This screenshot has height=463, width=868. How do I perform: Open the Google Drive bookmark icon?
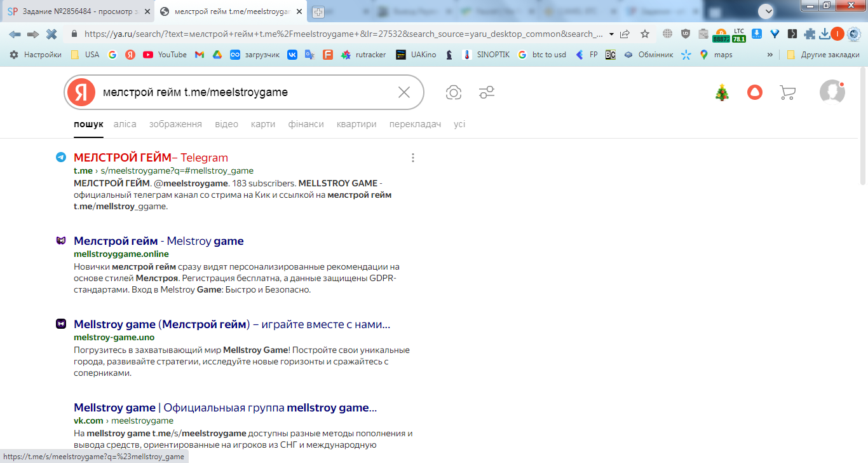(x=217, y=55)
